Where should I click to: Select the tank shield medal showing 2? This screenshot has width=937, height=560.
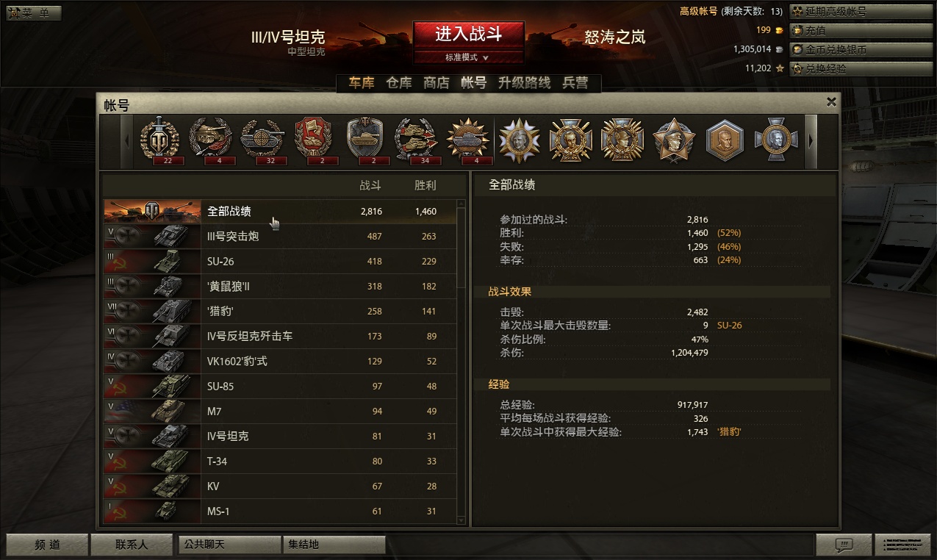365,140
